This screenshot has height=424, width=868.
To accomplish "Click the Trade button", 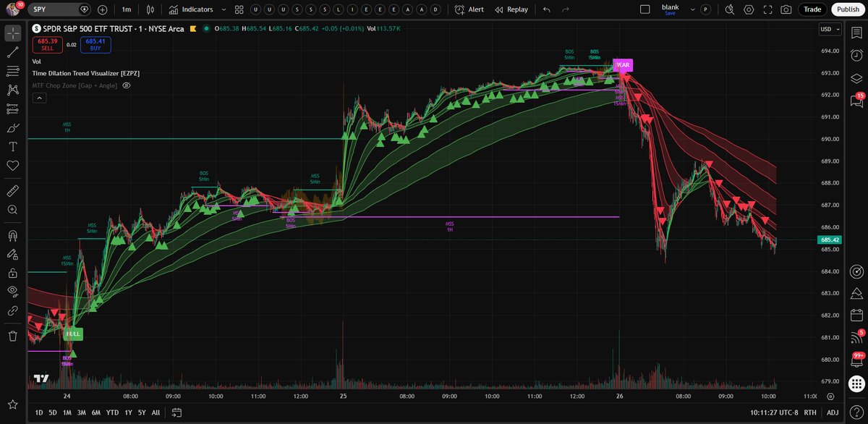I will [x=812, y=9].
